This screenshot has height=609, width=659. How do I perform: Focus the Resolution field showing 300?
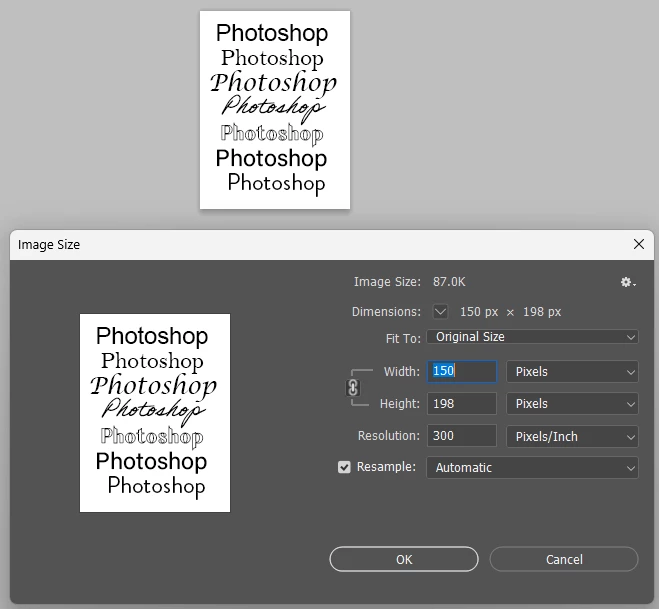tap(462, 436)
